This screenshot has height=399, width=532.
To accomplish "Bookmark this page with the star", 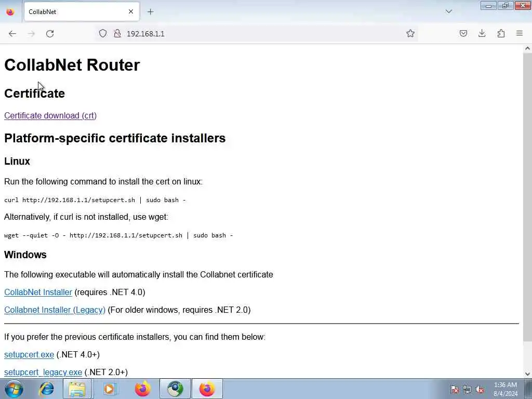I will tap(410, 33).
